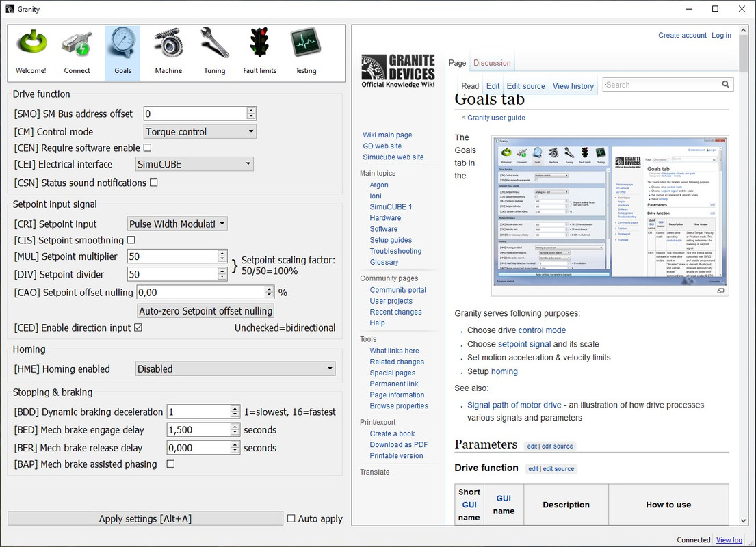Viewport: 756px width, 547px height.
Task: Click Printable version link
Action: 396,456
